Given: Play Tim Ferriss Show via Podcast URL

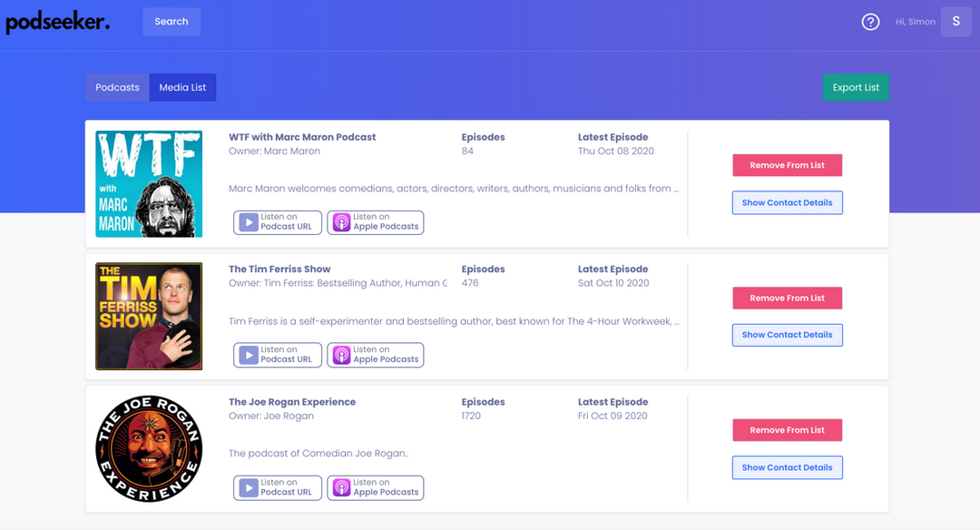Looking at the screenshot, I should pos(278,355).
